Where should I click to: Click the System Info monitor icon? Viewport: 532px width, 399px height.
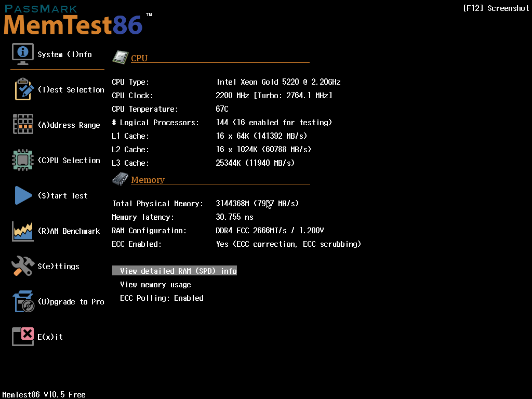23,54
